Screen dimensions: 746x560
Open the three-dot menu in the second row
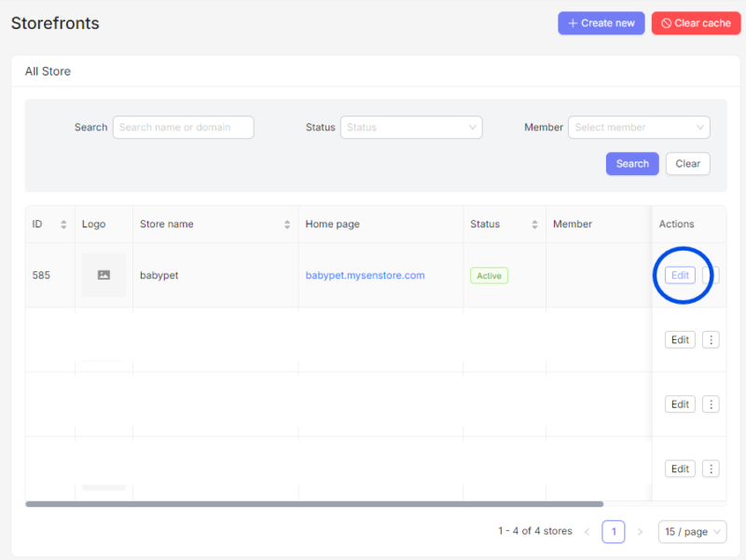(711, 340)
